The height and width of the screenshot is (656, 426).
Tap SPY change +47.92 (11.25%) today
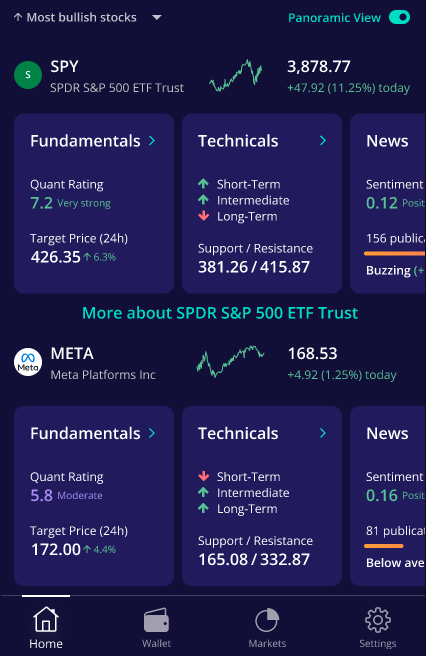pos(349,88)
